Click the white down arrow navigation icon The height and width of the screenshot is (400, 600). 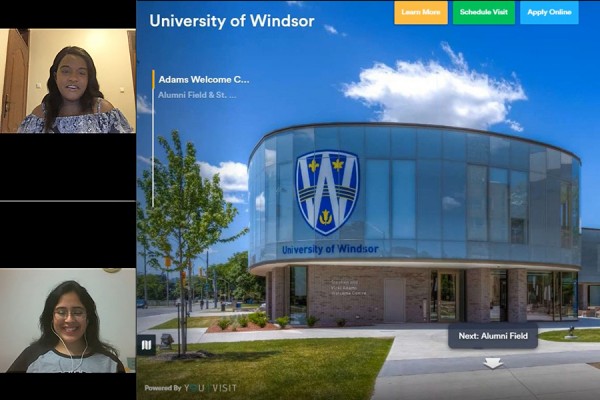[x=492, y=364]
